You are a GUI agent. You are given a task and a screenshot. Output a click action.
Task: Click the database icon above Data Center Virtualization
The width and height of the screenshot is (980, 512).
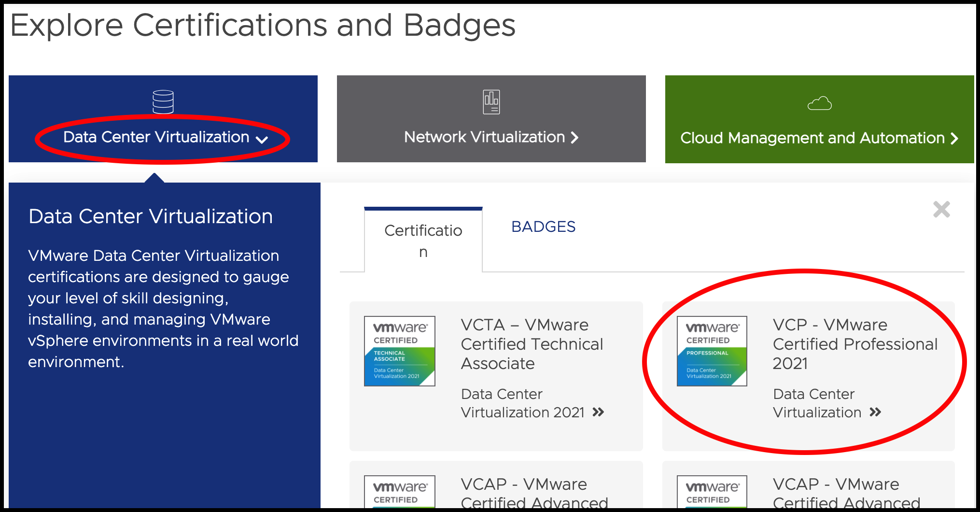coord(163,100)
